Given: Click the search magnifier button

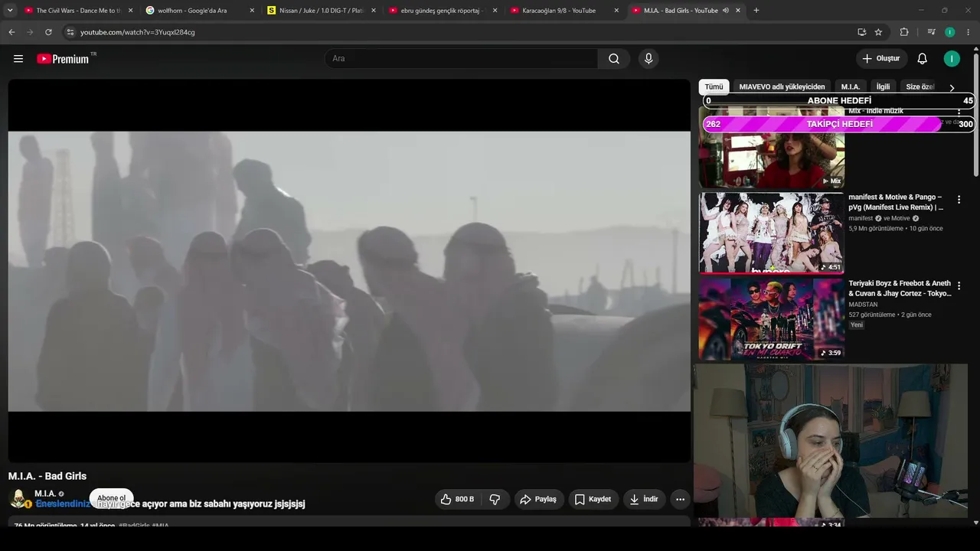Looking at the screenshot, I should point(614,59).
